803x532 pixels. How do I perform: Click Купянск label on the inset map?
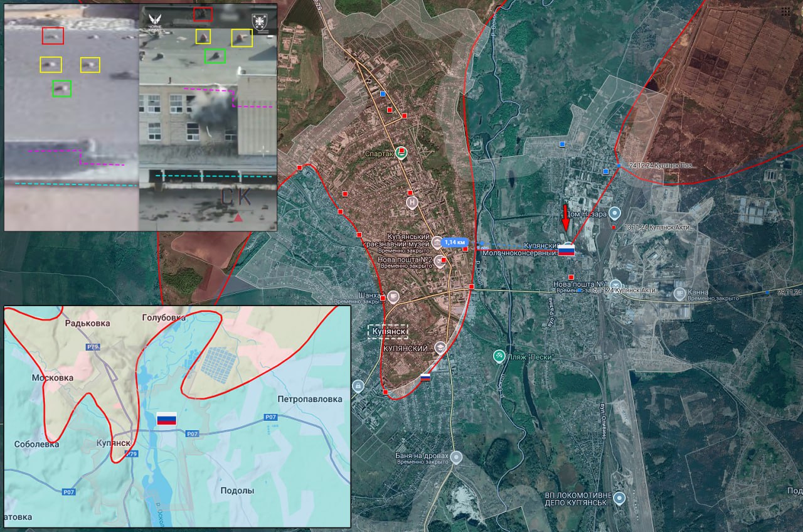coord(114,443)
